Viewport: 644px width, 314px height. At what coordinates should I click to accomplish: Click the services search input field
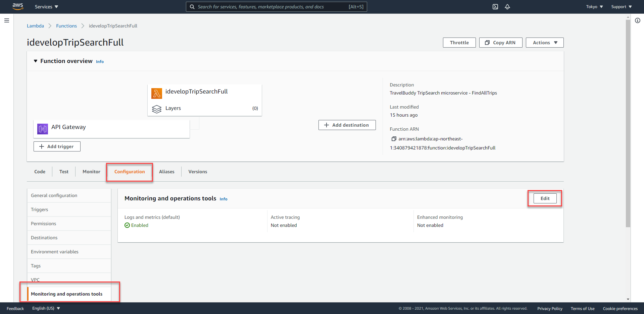tap(277, 7)
